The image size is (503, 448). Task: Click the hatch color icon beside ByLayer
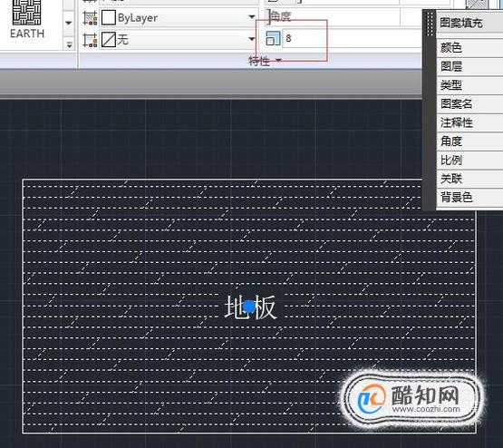[x=90, y=17]
